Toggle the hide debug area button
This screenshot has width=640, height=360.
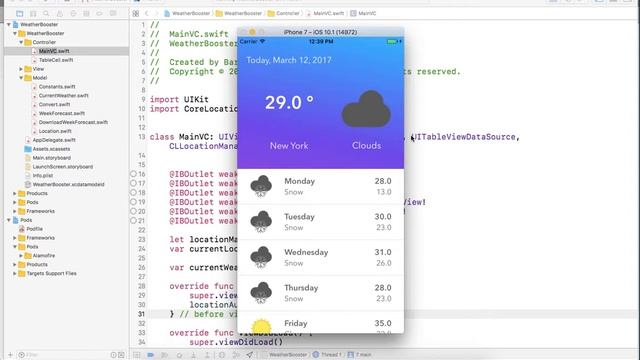point(137,355)
